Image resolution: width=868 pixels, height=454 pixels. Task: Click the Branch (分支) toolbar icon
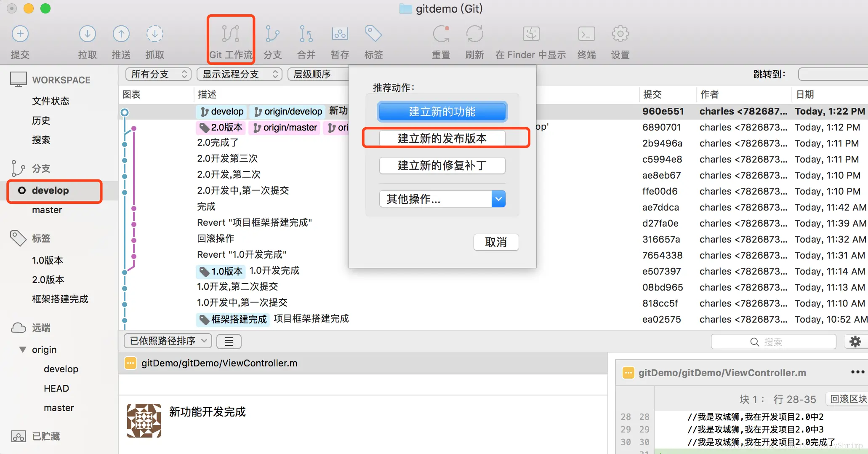[x=272, y=34]
